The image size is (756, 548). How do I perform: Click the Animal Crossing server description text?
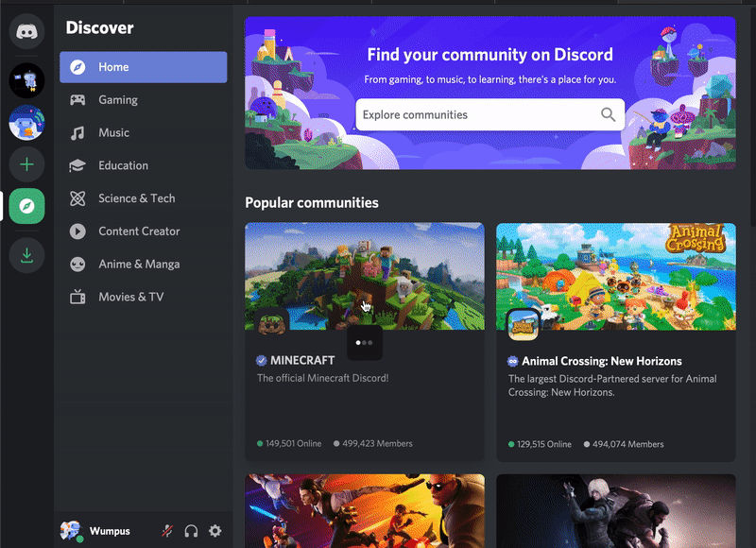pyautogui.click(x=612, y=385)
